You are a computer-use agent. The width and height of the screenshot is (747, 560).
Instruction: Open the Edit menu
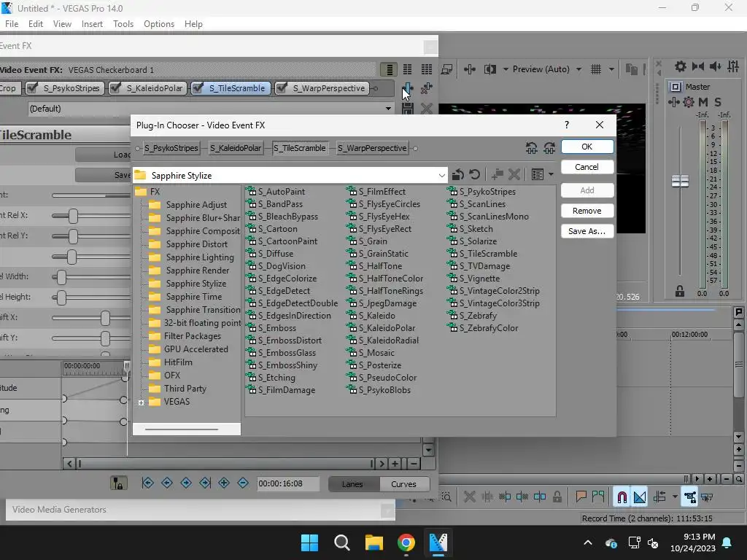(36, 24)
